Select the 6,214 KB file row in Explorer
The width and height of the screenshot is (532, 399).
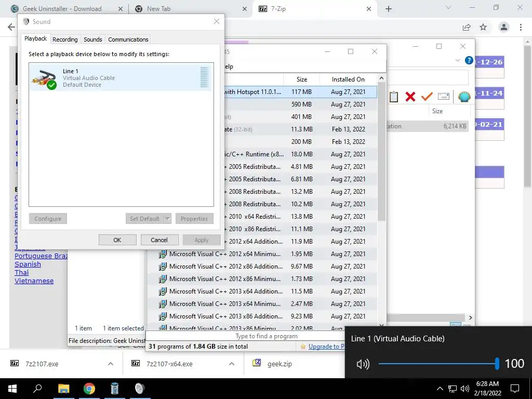[x=428, y=126]
